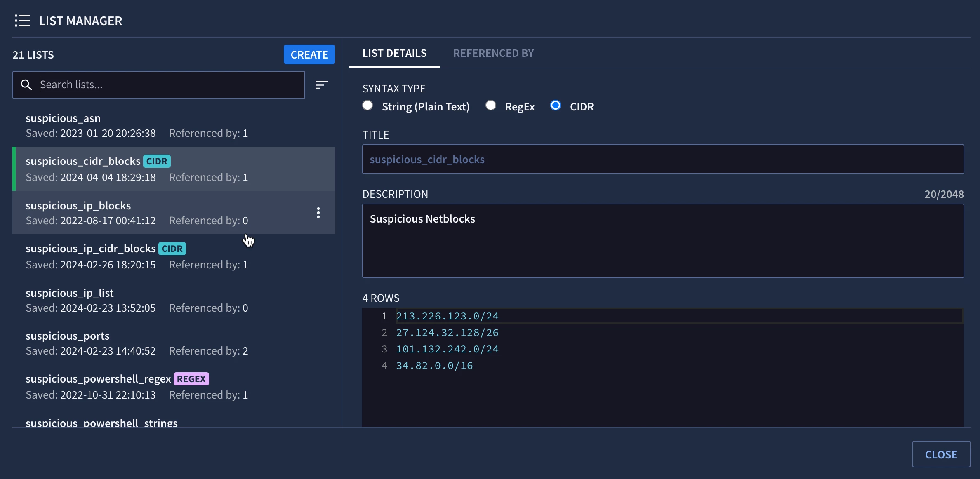Screen dimensions: 980x479
Task: Switch to the Referenced By tab
Action: click(x=493, y=53)
